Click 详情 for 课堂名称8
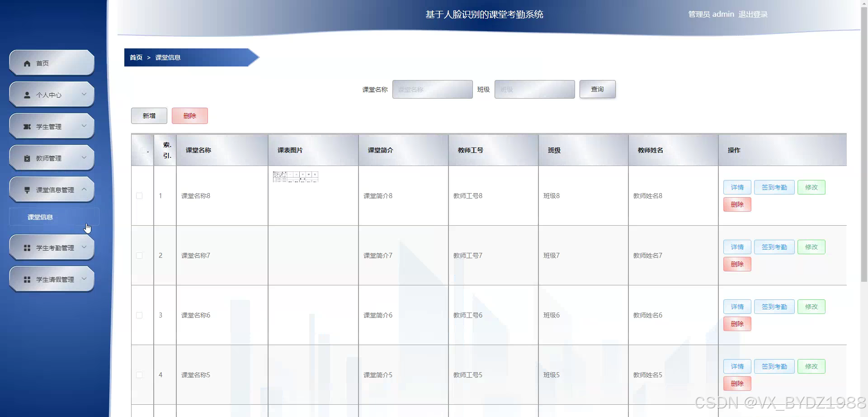This screenshot has height=417, width=868. point(737,187)
